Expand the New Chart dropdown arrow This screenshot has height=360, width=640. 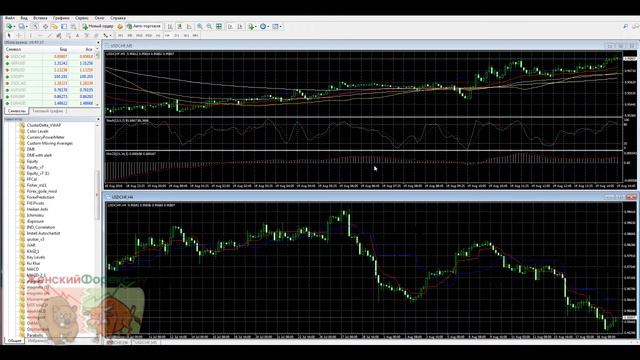click(x=14, y=27)
